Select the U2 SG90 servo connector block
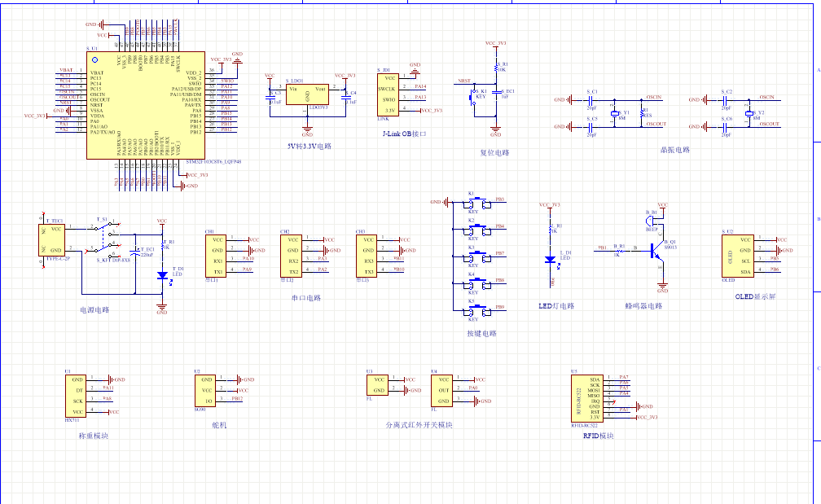821x504 pixels. click(206, 390)
